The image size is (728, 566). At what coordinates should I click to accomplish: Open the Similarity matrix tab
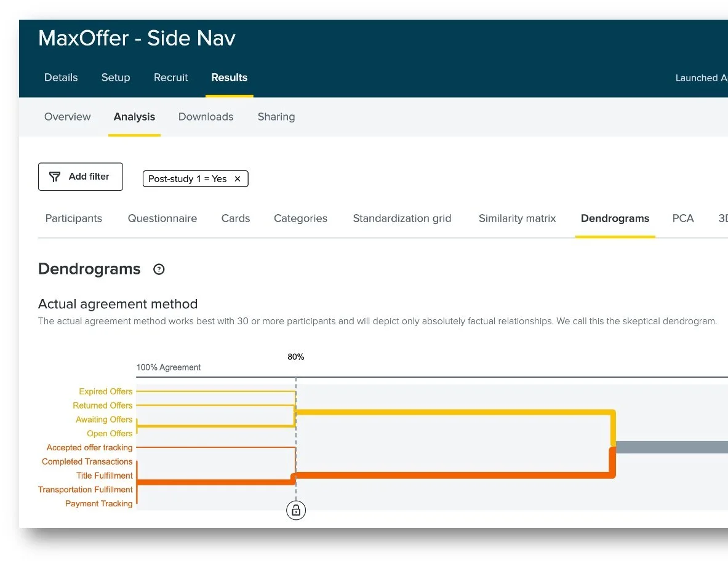(517, 218)
